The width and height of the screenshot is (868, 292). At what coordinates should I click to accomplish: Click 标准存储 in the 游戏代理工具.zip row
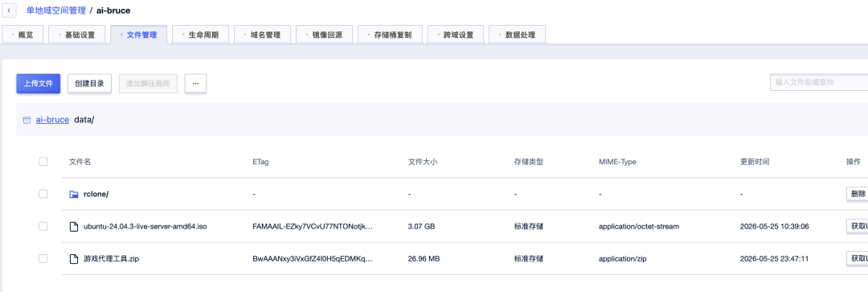pos(529,258)
